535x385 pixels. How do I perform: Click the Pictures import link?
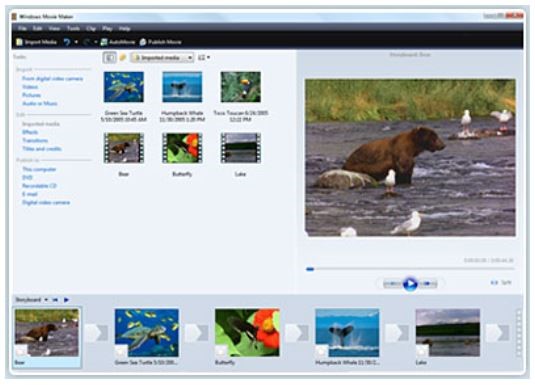[31, 95]
